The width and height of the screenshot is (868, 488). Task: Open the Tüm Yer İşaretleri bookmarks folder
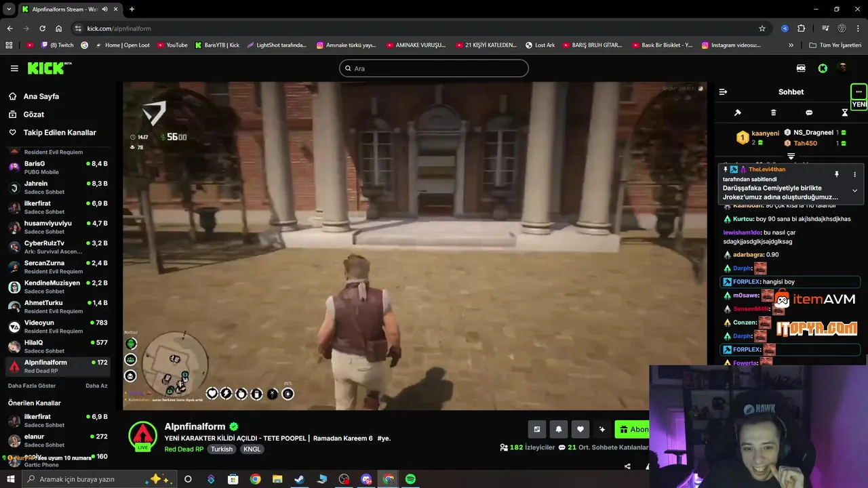pyautogui.click(x=835, y=45)
